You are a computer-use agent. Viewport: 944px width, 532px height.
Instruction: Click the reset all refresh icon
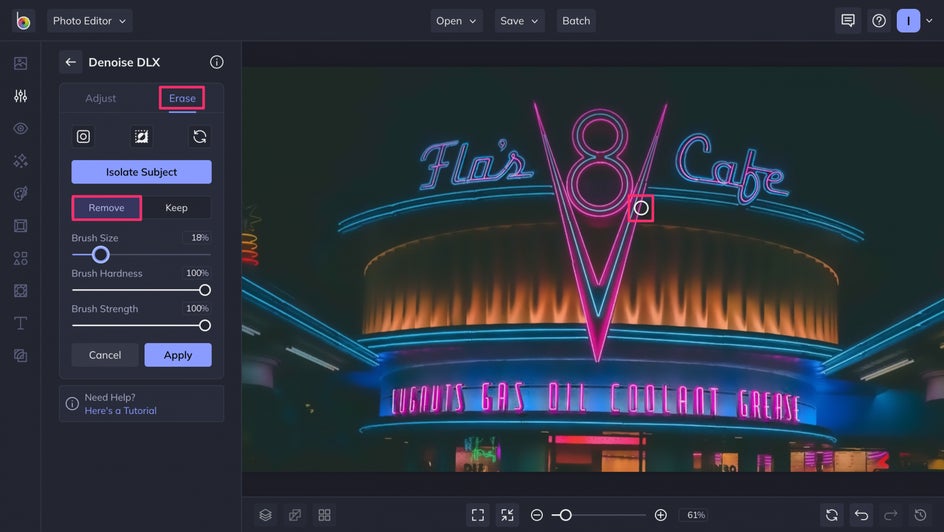click(x=832, y=515)
